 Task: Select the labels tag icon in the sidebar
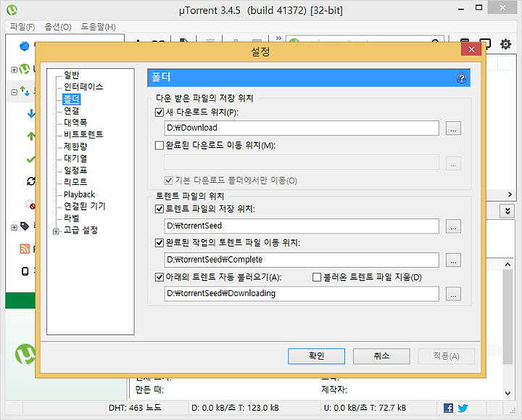[25, 226]
